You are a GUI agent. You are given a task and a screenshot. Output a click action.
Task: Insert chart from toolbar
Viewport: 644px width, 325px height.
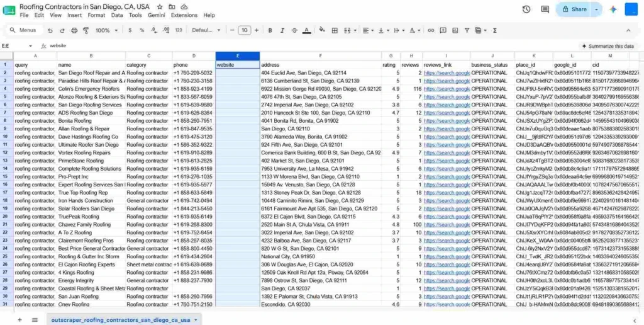coord(455,30)
